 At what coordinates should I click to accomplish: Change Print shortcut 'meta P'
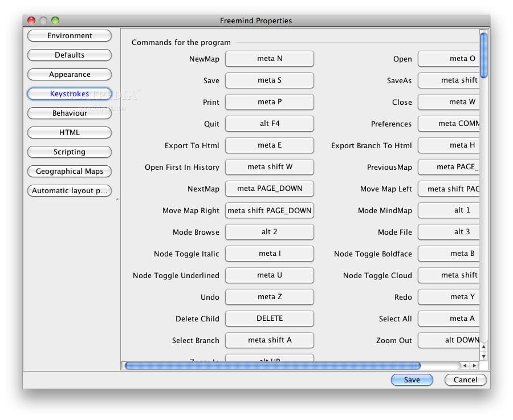[270, 102]
